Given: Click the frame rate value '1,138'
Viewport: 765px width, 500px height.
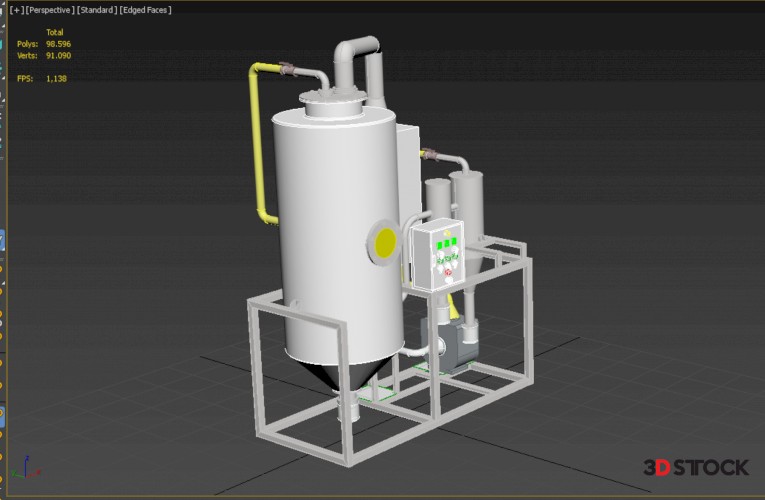Looking at the screenshot, I should pyautogui.click(x=57, y=79).
